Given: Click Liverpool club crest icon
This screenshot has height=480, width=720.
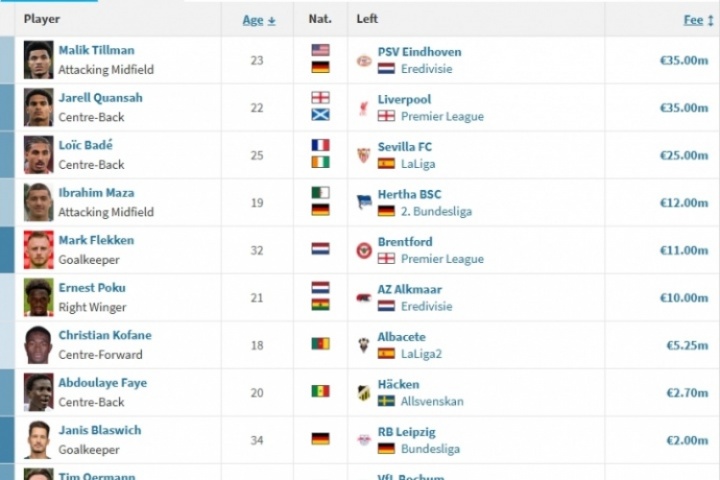Looking at the screenshot, I should [x=364, y=108].
